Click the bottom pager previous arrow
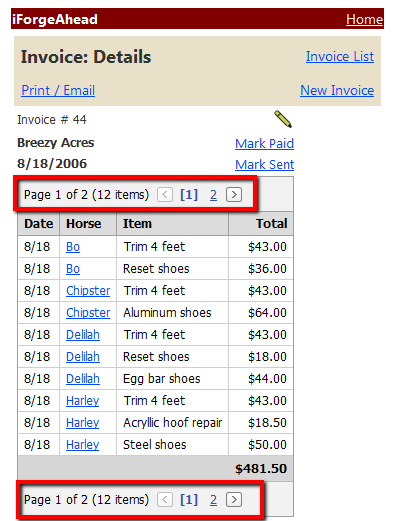 pos(165,499)
